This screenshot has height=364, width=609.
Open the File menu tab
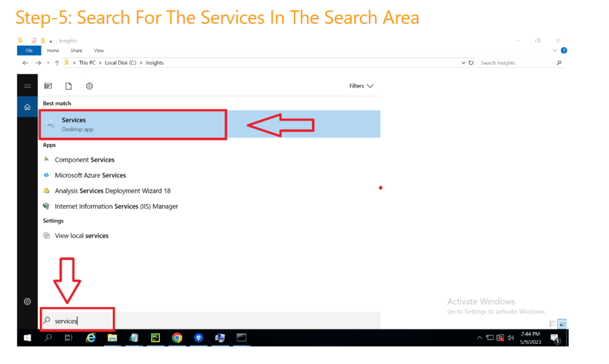29,51
